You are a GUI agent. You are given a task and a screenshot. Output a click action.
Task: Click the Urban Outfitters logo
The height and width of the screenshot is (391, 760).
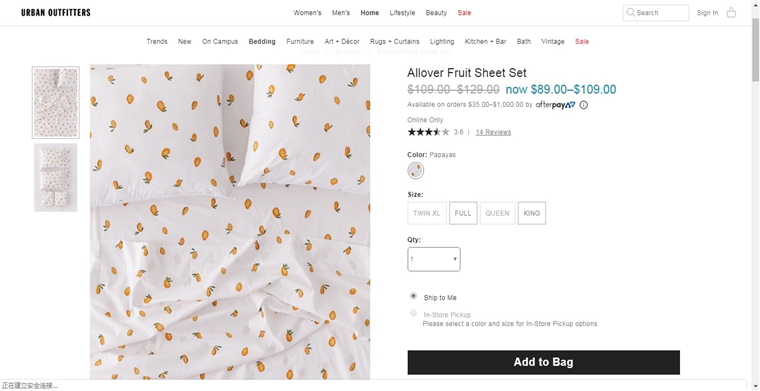[56, 13]
